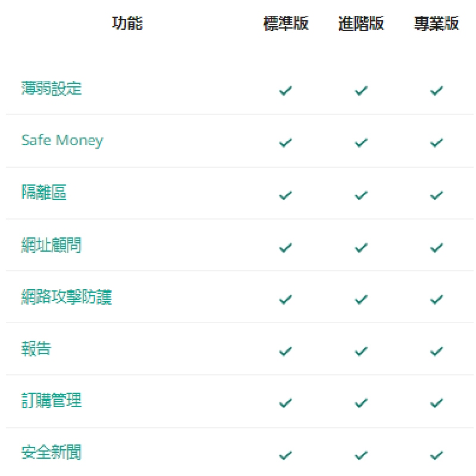Screen dimensions: 476x476
Task: Click 進階版 checkmark for 網路攻擊防護
Action: pyautogui.click(x=361, y=299)
